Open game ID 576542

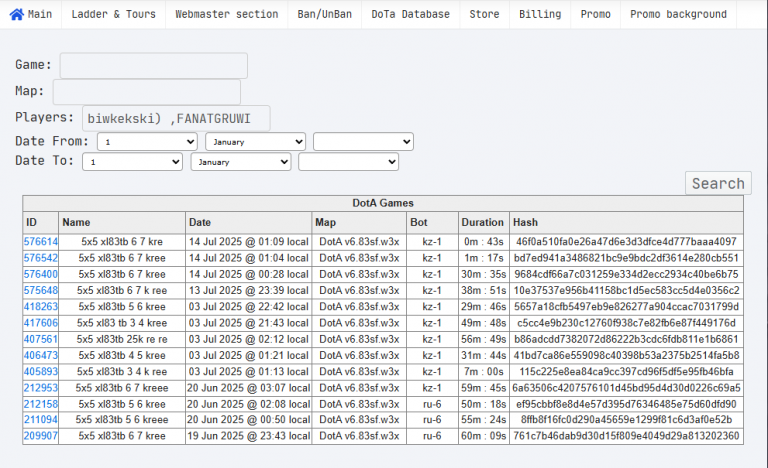point(41,258)
